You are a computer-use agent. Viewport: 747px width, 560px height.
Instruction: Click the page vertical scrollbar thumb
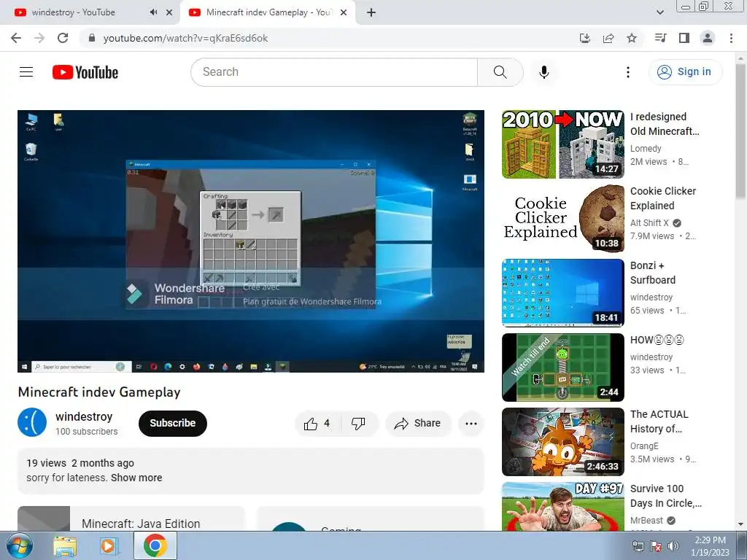(x=741, y=131)
